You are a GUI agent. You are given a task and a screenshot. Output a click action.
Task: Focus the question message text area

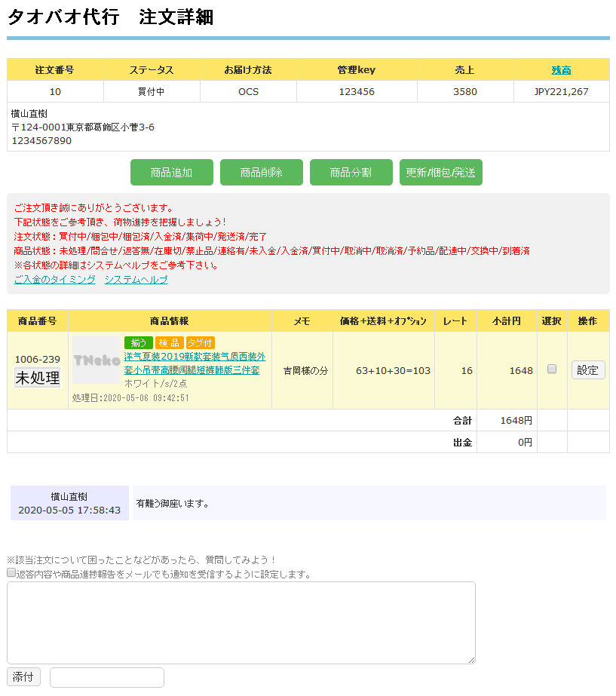tap(241, 623)
